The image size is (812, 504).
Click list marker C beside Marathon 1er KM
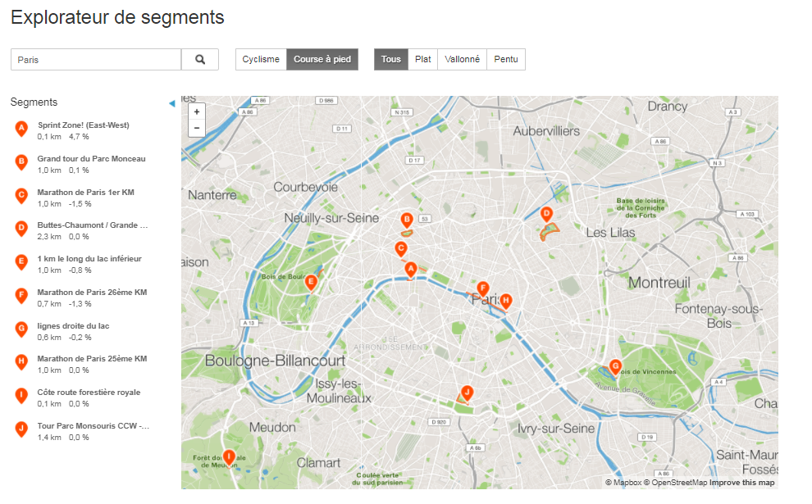21,196
